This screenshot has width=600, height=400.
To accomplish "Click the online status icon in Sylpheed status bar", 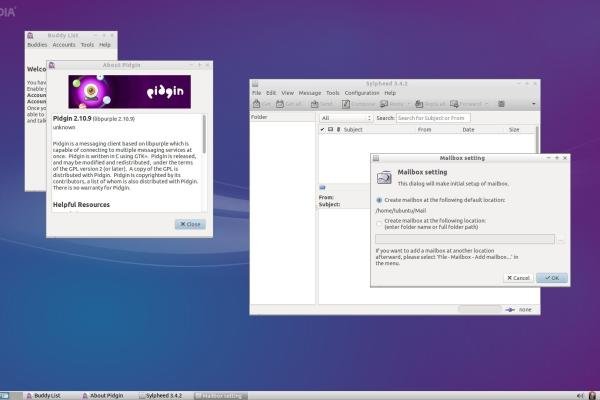I will 510,309.
